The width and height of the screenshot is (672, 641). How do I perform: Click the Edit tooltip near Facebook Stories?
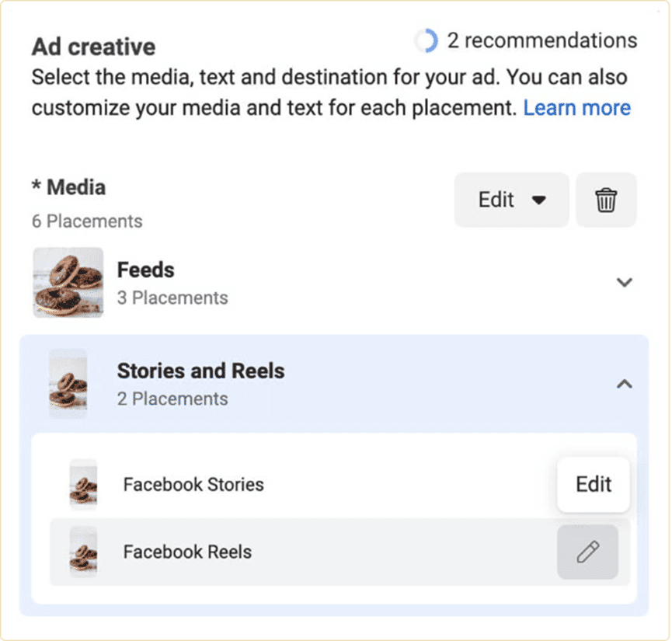point(594,485)
